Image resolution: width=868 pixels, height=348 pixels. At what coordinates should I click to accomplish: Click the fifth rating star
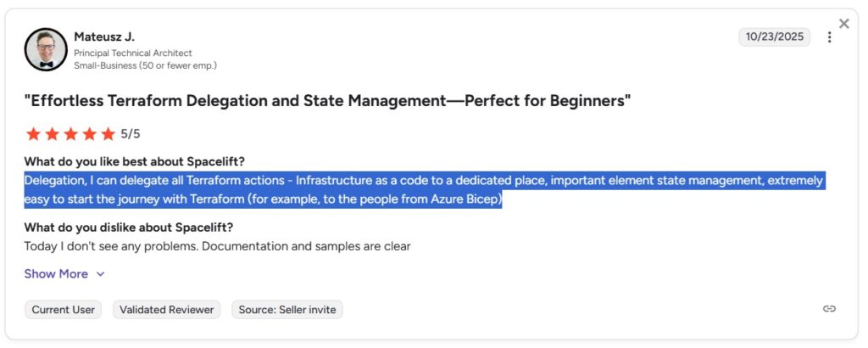(108, 134)
